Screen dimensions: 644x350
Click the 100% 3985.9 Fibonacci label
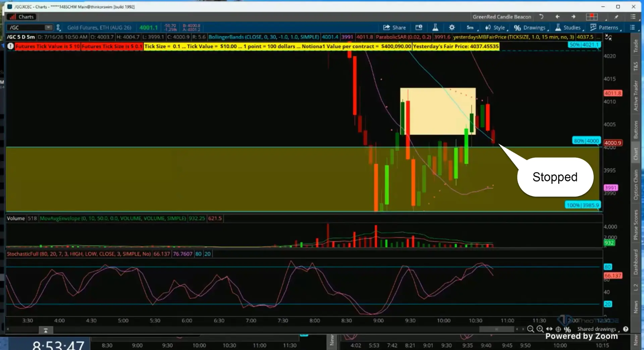583,205
